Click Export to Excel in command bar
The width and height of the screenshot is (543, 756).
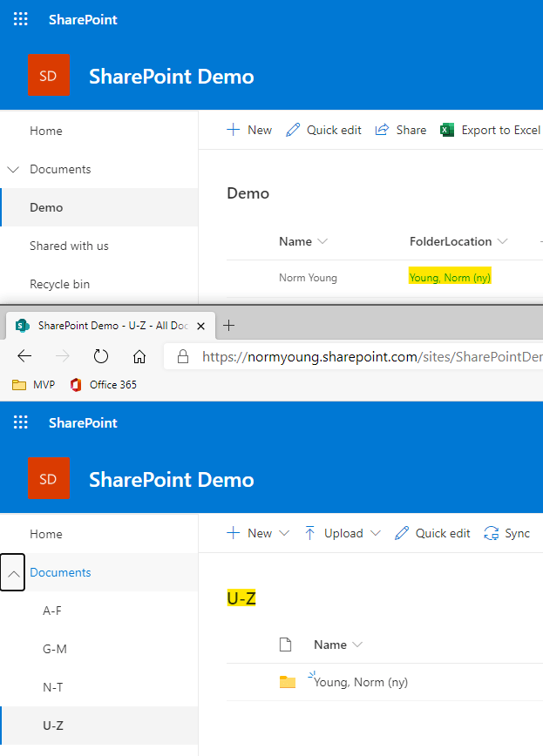click(490, 130)
